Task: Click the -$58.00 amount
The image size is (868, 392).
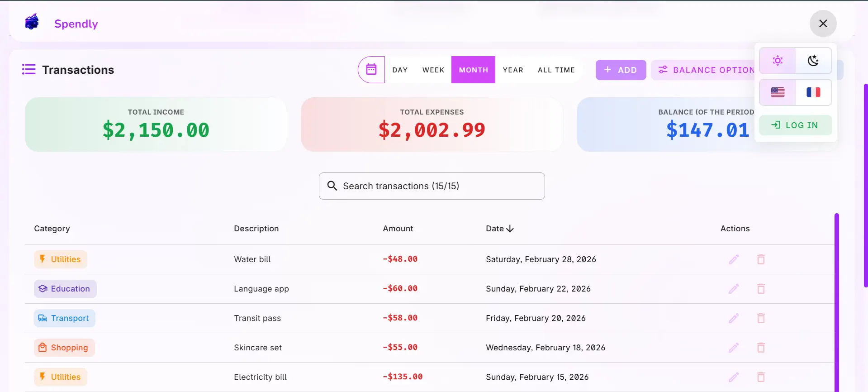Action: 400,318
